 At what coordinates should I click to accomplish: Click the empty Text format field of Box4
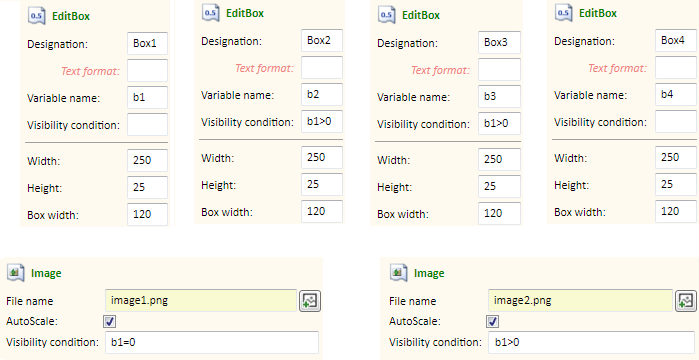[x=676, y=68]
